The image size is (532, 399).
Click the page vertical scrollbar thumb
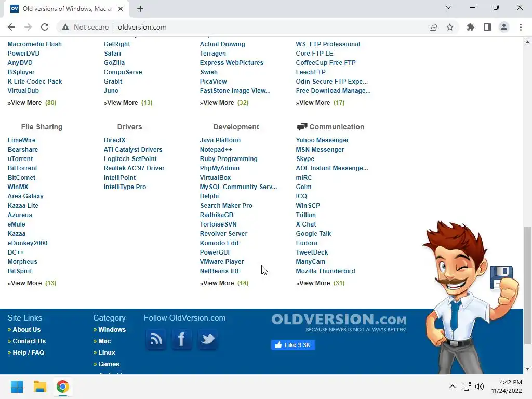point(527,285)
